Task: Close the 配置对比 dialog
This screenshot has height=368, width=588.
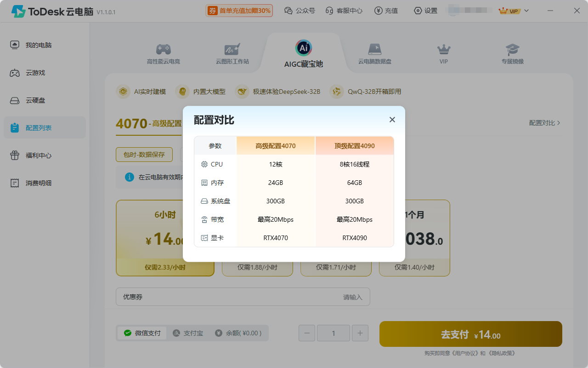Action: pyautogui.click(x=392, y=120)
